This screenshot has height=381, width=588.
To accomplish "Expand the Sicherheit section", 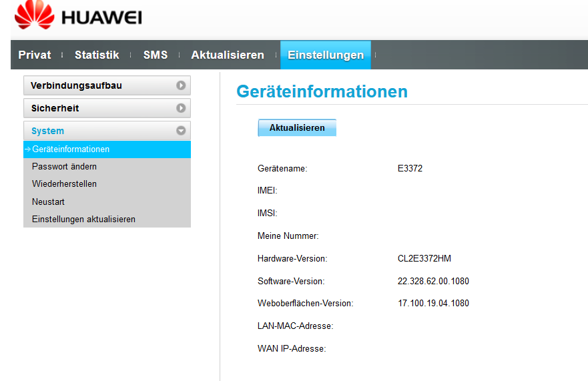I will pos(107,108).
